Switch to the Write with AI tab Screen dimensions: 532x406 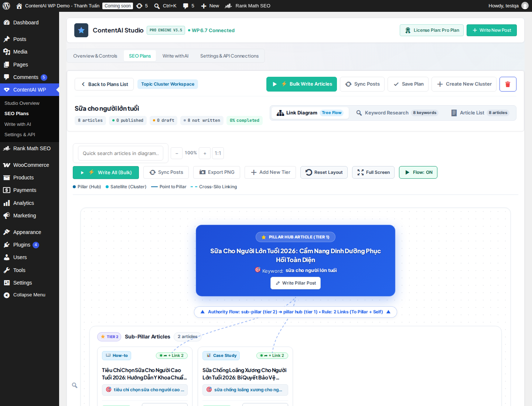(x=175, y=56)
